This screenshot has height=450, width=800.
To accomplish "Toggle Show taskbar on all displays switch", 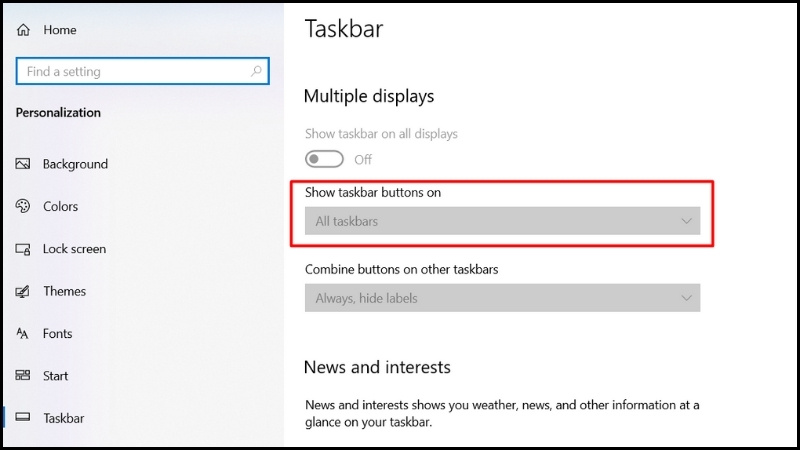I will pyautogui.click(x=324, y=159).
